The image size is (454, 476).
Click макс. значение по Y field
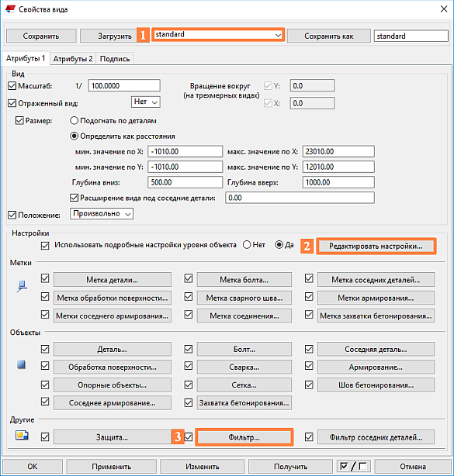coord(338,167)
